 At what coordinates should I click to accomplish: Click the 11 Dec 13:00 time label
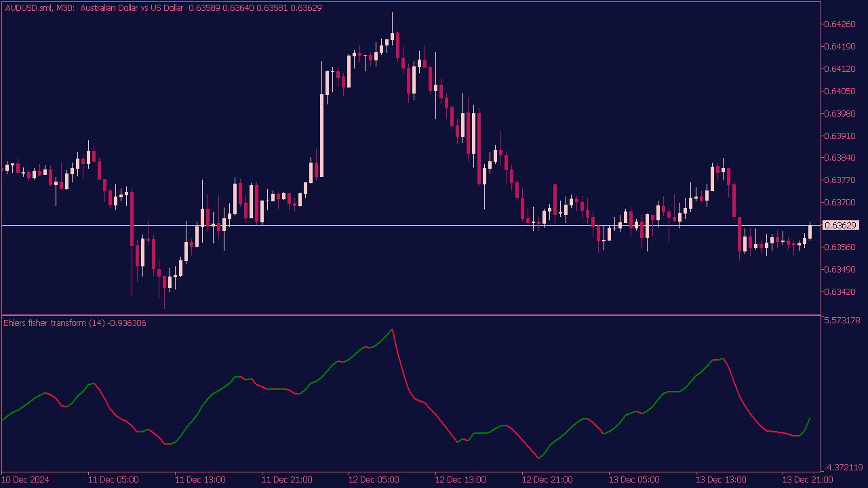(200, 480)
